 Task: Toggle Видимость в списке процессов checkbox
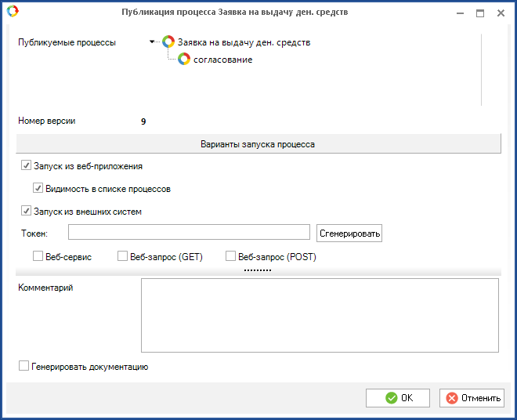click(x=38, y=189)
